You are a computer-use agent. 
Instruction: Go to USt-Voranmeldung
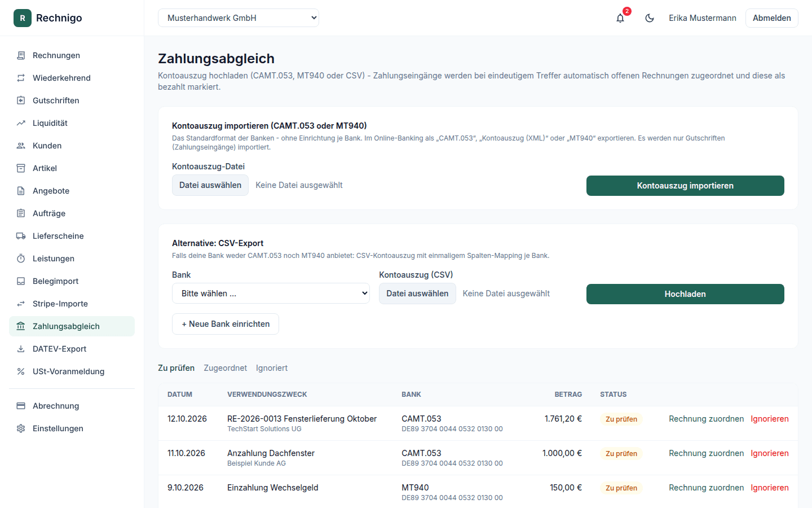point(72,371)
